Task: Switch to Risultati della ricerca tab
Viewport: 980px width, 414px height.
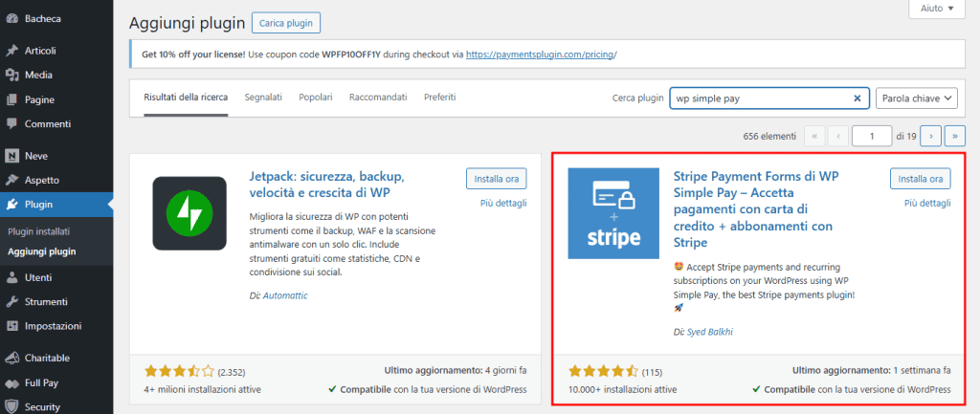Action: [x=186, y=98]
